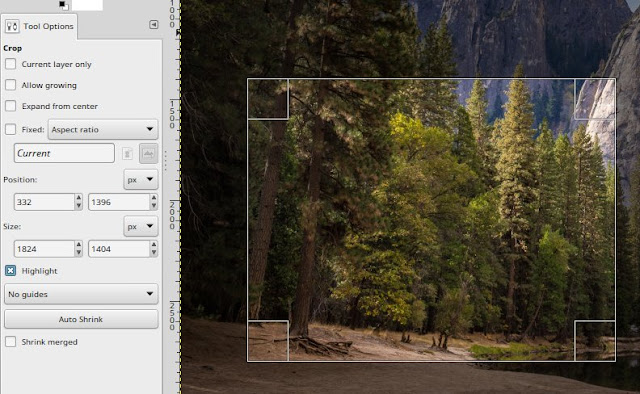Decrease Position X with down arrow
The height and width of the screenshot is (394, 640).
pos(78,206)
